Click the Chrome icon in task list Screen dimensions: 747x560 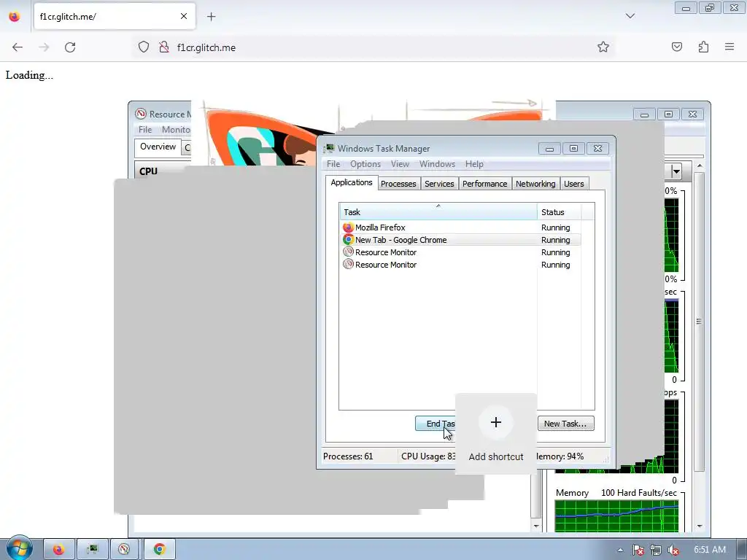[348, 240]
